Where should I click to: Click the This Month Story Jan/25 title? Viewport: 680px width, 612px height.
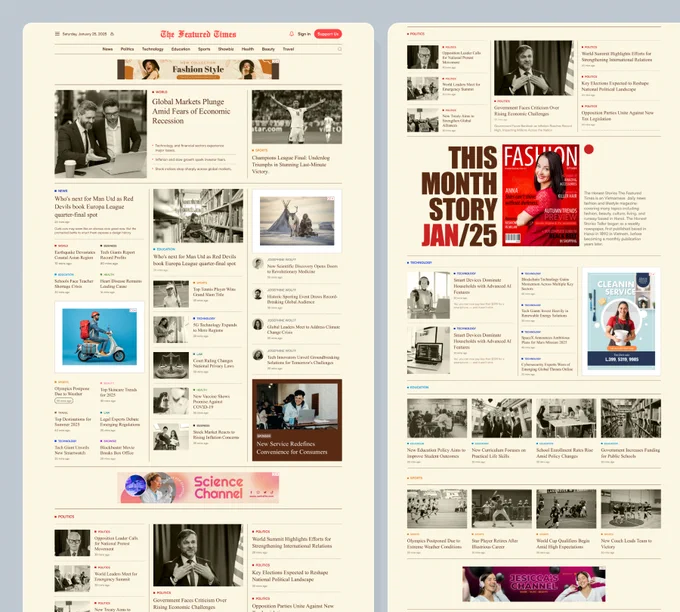tap(459, 196)
